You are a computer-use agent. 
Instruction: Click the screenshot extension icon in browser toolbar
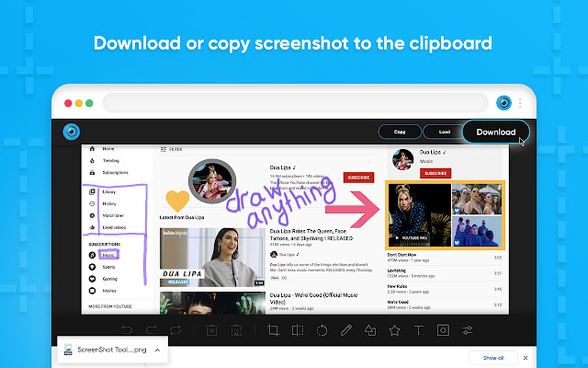[503, 103]
